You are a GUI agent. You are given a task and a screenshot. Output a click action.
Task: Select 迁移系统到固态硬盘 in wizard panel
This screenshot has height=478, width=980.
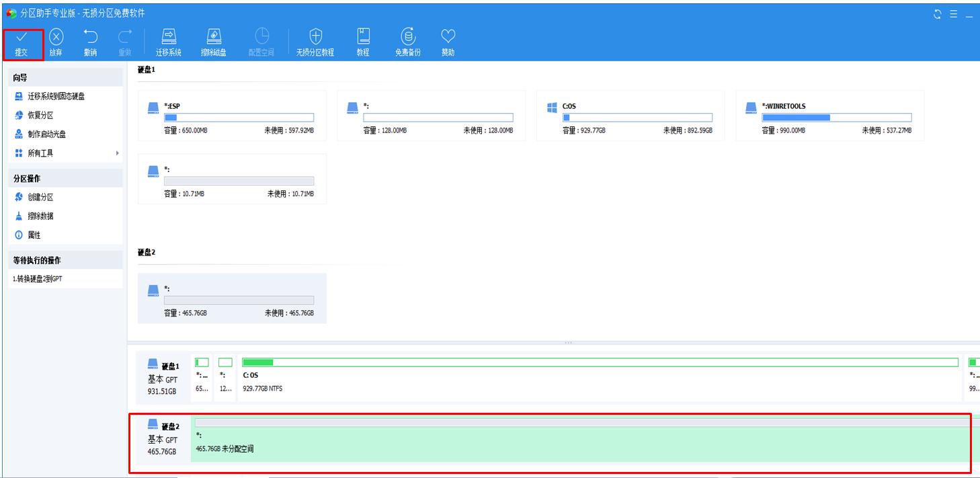tap(56, 97)
